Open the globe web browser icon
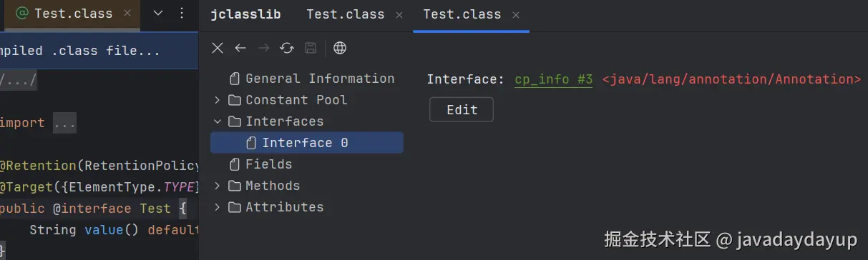868x260 pixels. 341,48
